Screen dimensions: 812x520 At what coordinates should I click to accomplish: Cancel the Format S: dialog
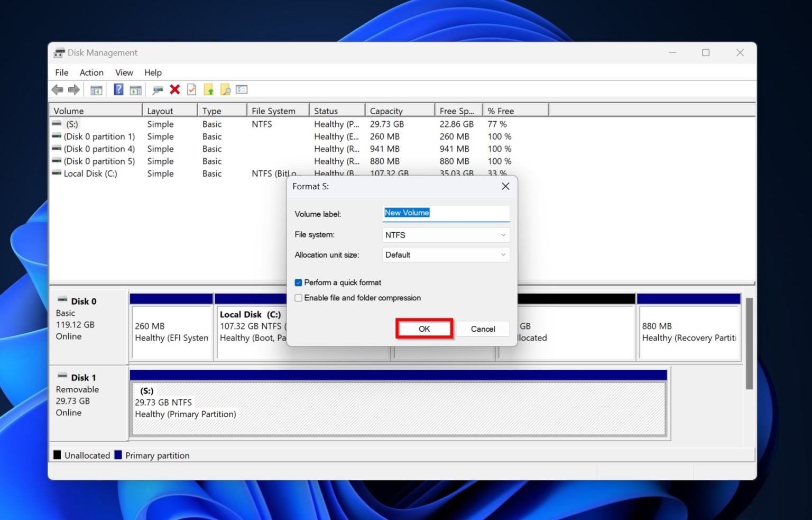(x=483, y=329)
